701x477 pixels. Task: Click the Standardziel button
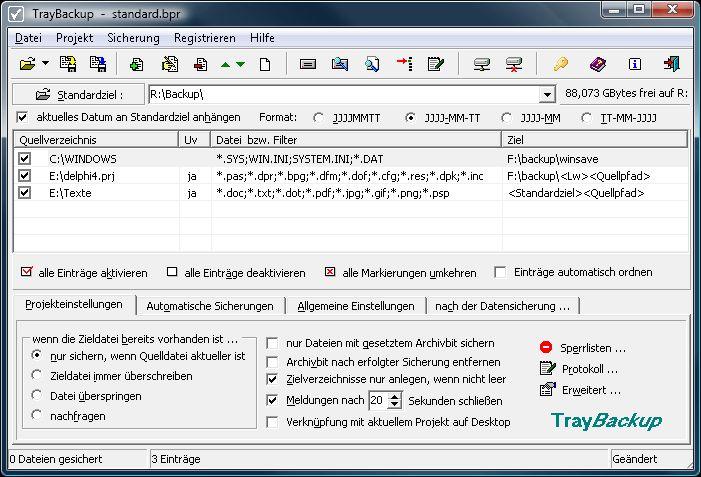[x=78, y=95]
